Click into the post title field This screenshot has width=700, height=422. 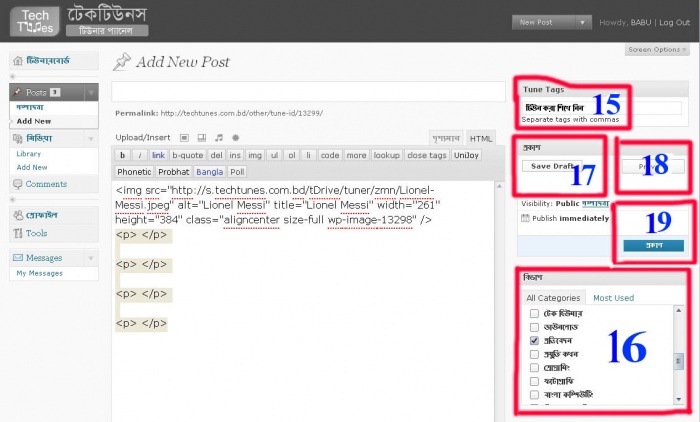click(308, 92)
